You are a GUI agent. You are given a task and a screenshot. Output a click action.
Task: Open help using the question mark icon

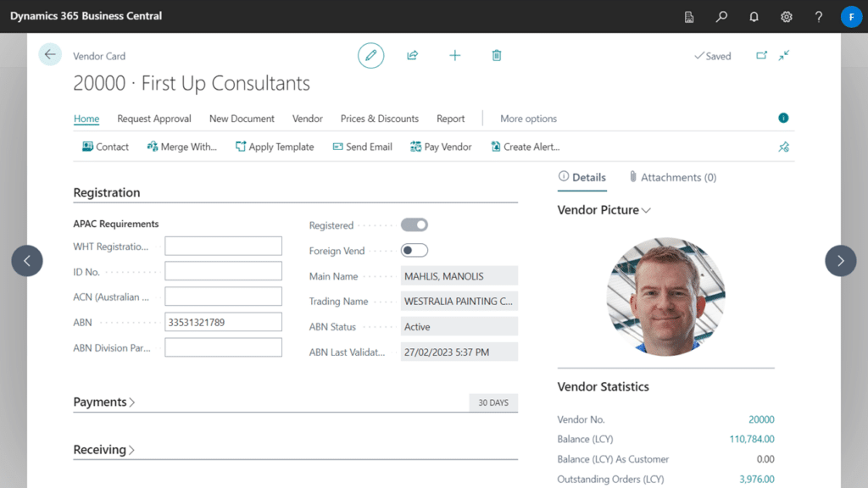[x=818, y=16]
